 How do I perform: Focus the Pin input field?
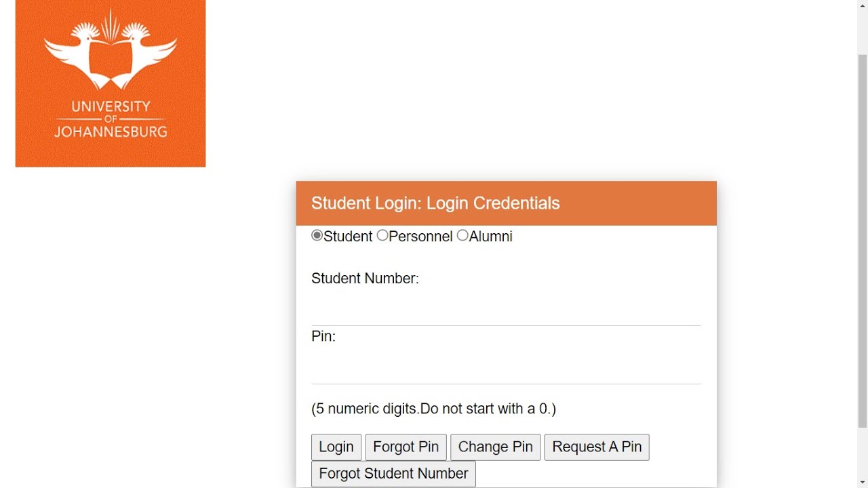click(506, 370)
